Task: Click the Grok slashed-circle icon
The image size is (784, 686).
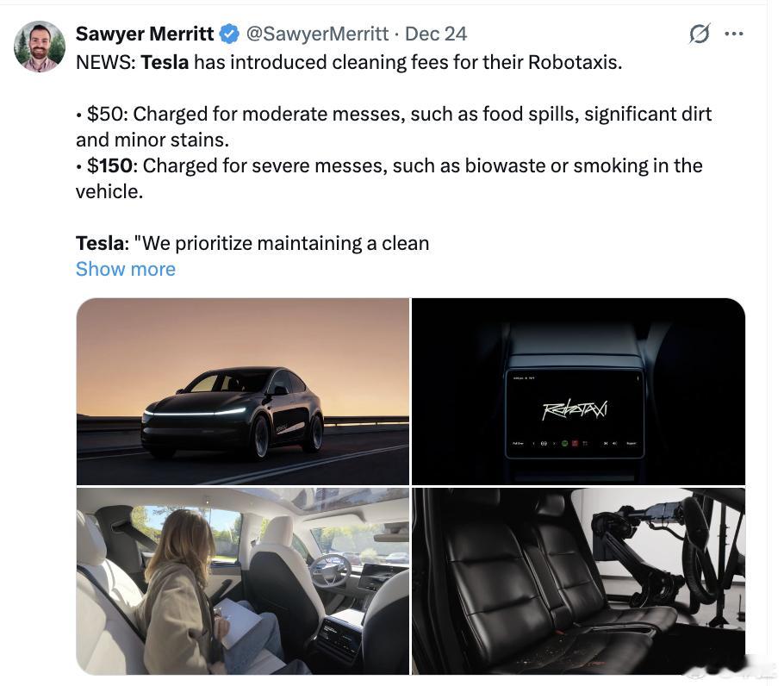Action: coord(699,34)
